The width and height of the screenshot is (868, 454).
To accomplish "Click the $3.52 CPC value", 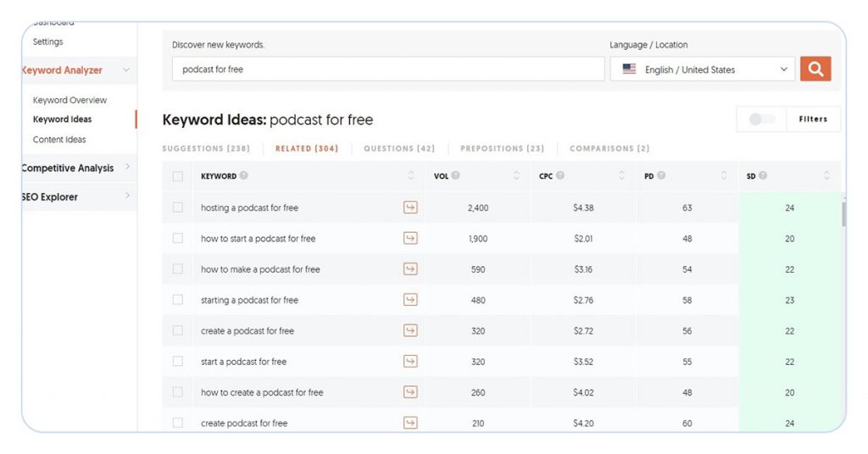I will (583, 362).
